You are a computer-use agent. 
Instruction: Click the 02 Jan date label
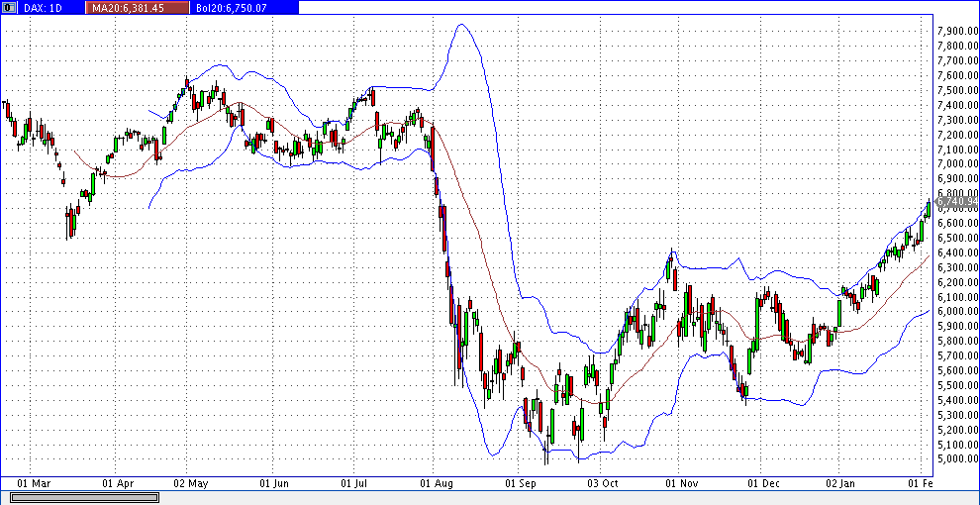(839, 484)
